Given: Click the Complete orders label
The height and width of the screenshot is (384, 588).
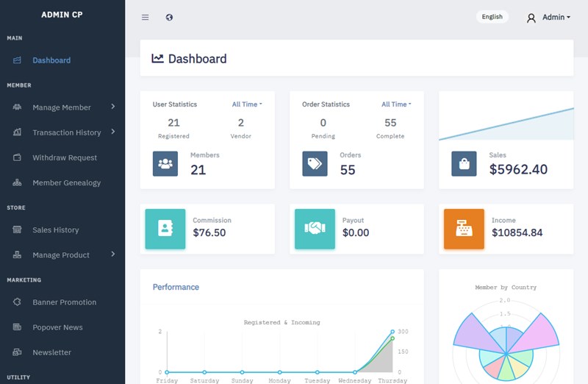Looking at the screenshot, I should coord(390,136).
